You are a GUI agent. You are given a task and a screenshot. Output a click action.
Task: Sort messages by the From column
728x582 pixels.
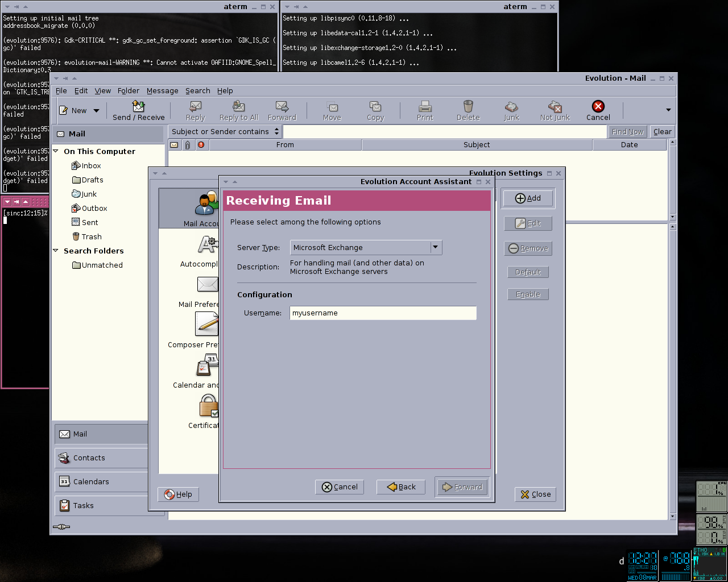(x=286, y=145)
